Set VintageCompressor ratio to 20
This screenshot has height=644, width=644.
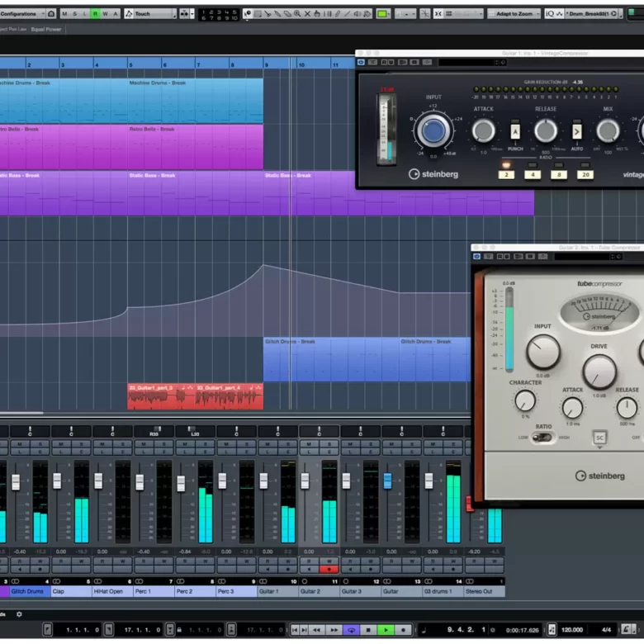[585, 174]
